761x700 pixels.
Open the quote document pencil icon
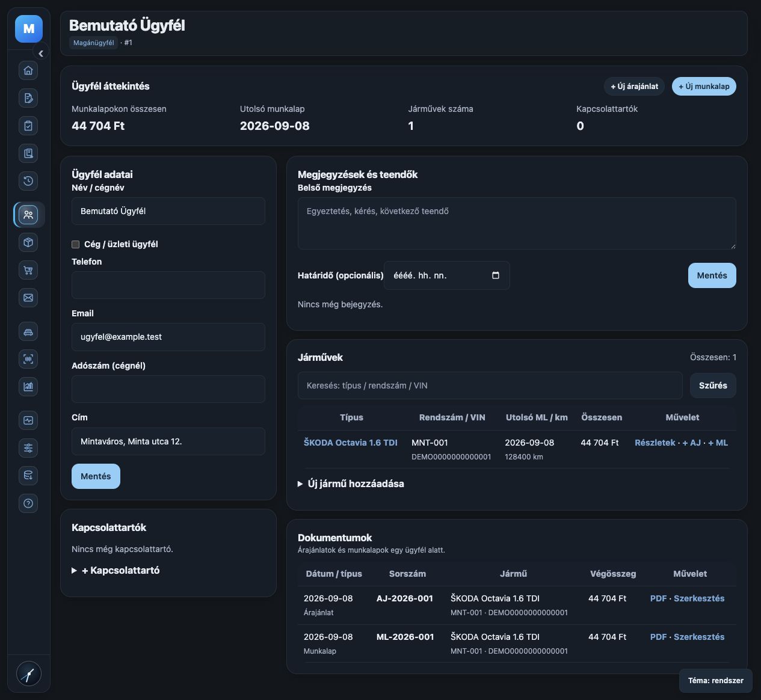coord(28,98)
